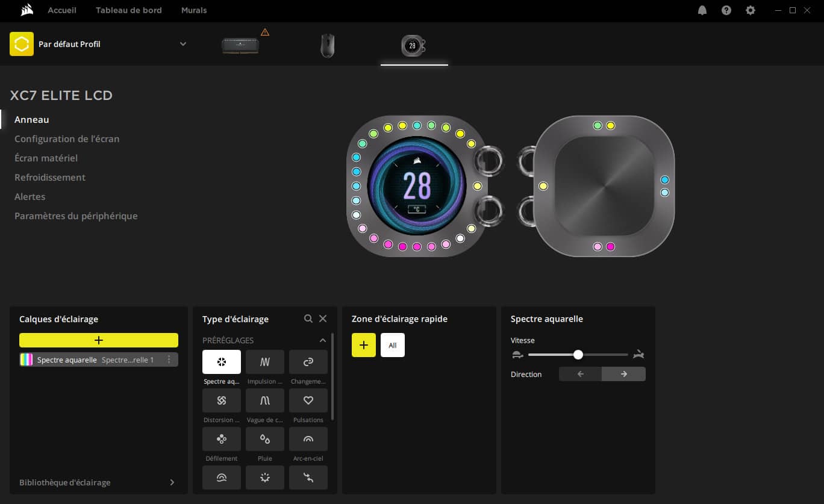This screenshot has width=824, height=504.
Task: Go to Configuration de l'écran
Action: (x=67, y=138)
